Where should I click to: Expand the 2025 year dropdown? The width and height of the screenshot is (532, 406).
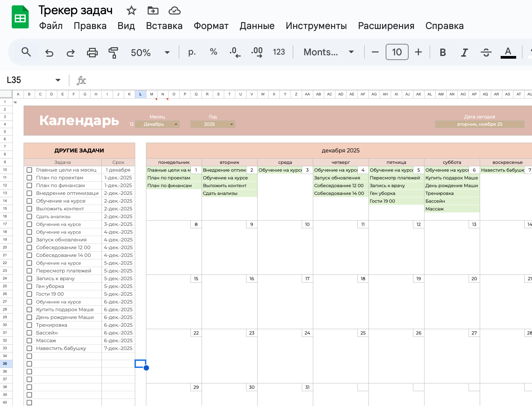pyautogui.click(x=231, y=124)
